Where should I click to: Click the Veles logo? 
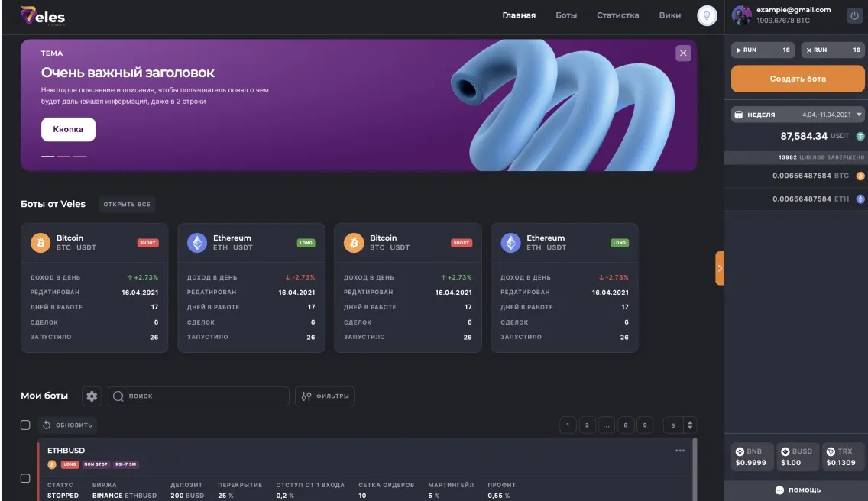(x=43, y=16)
